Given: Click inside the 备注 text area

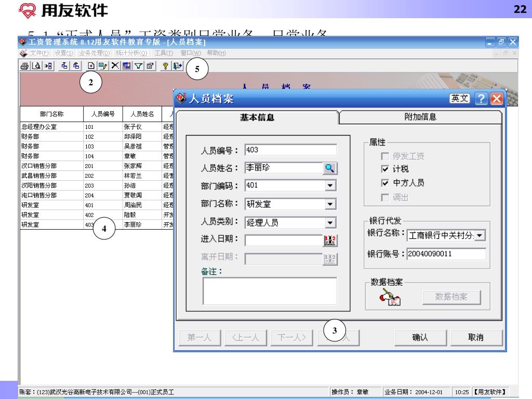Looking at the screenshot, I should coord(270,291).
